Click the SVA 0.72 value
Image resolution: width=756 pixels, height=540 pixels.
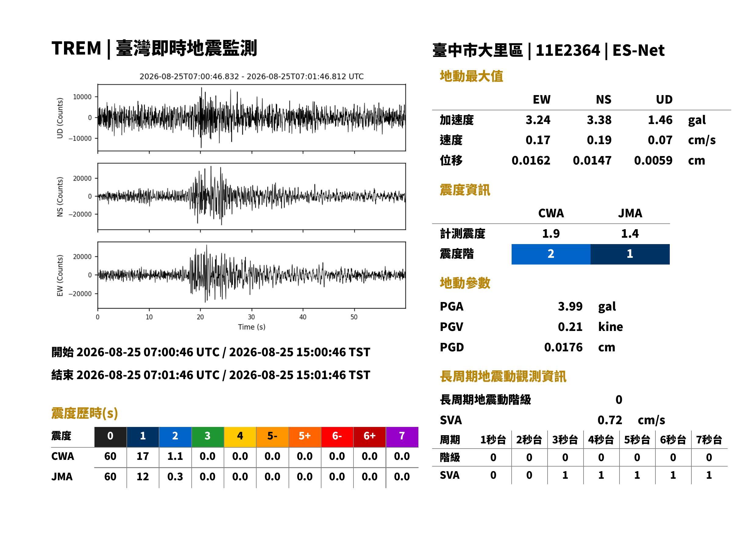[x=610, y=420]
